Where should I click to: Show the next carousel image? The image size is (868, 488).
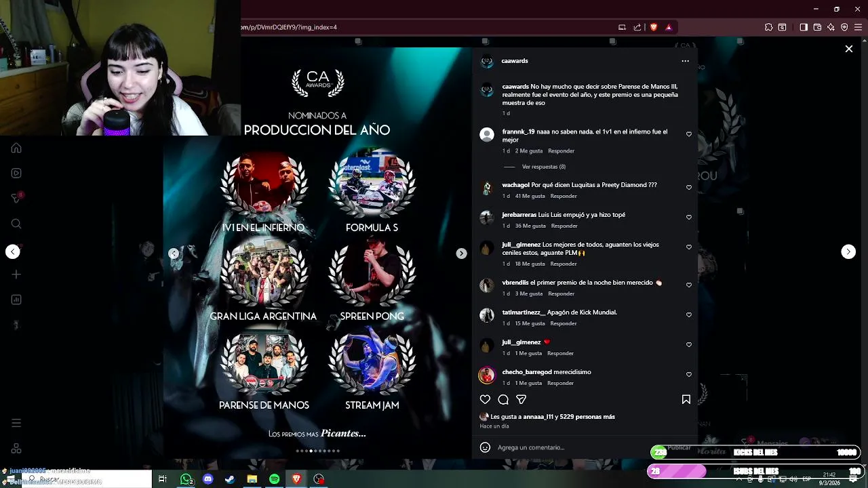click(x=461, y=253)
